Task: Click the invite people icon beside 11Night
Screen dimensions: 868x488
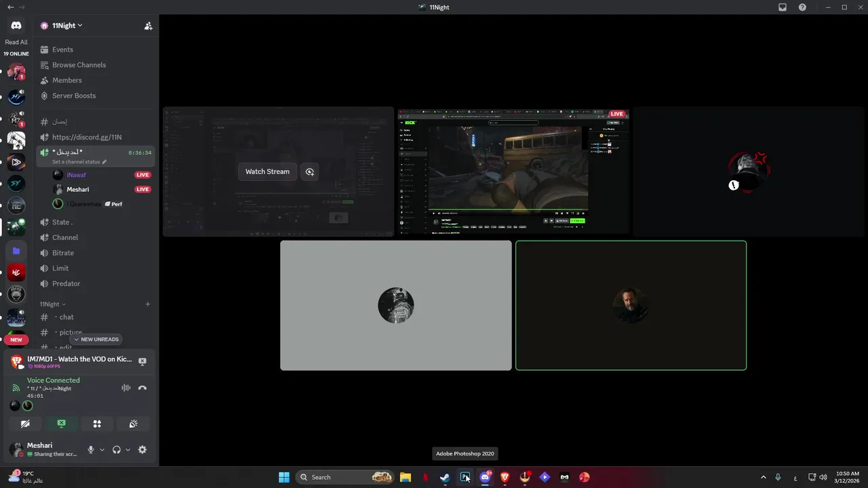Action: point(148,26)
